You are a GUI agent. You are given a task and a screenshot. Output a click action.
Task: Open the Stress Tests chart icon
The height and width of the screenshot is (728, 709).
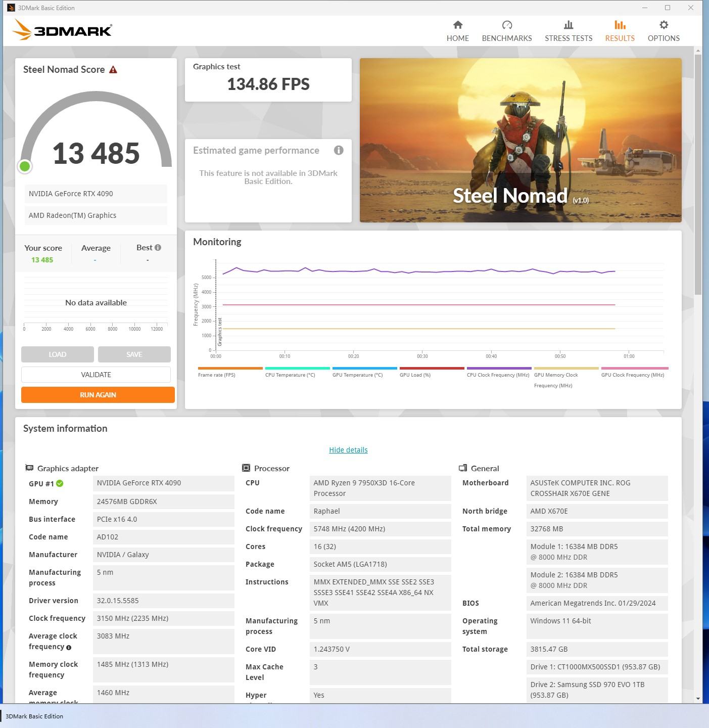coord(569,25)
